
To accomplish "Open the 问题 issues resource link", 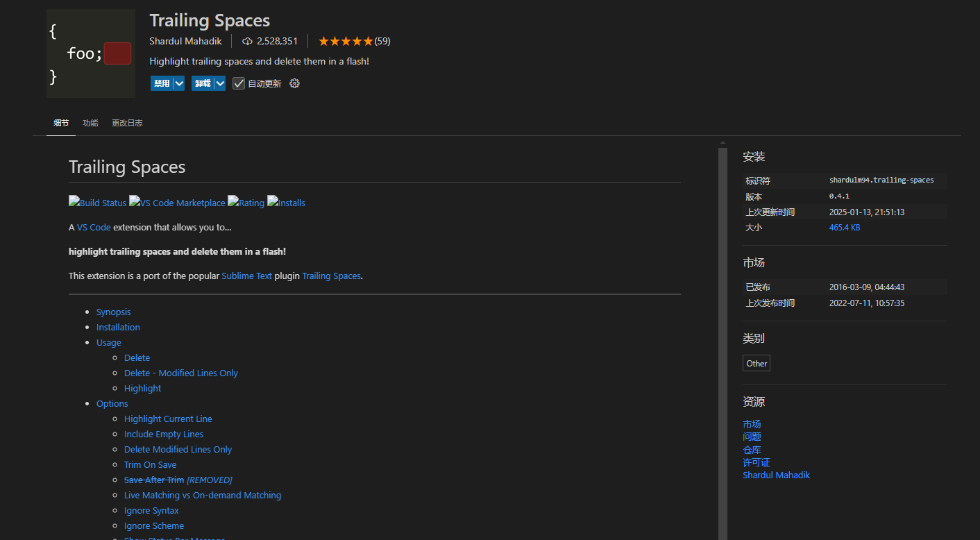I will (x=752, y=437).
